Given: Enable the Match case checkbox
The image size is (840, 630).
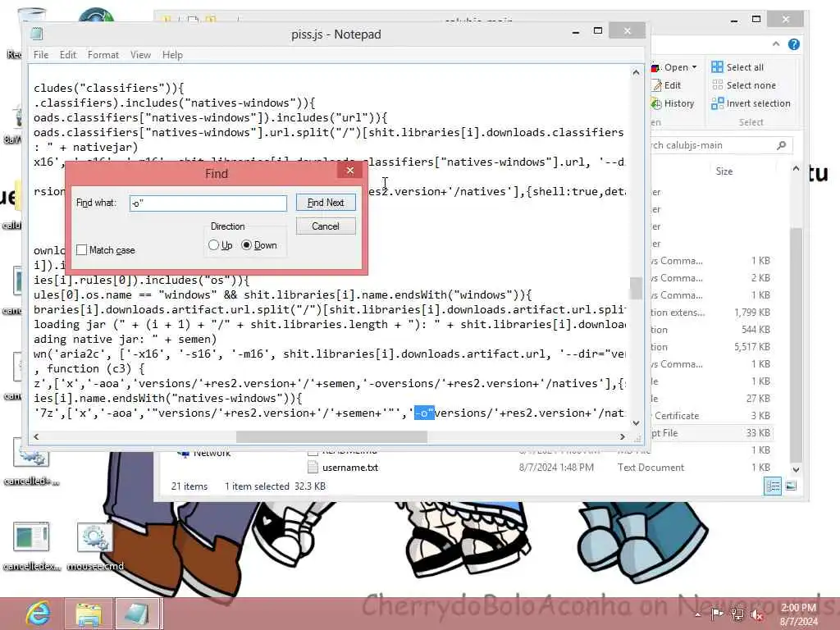Looking at the screenshot, I should click(x=81, y=250).
